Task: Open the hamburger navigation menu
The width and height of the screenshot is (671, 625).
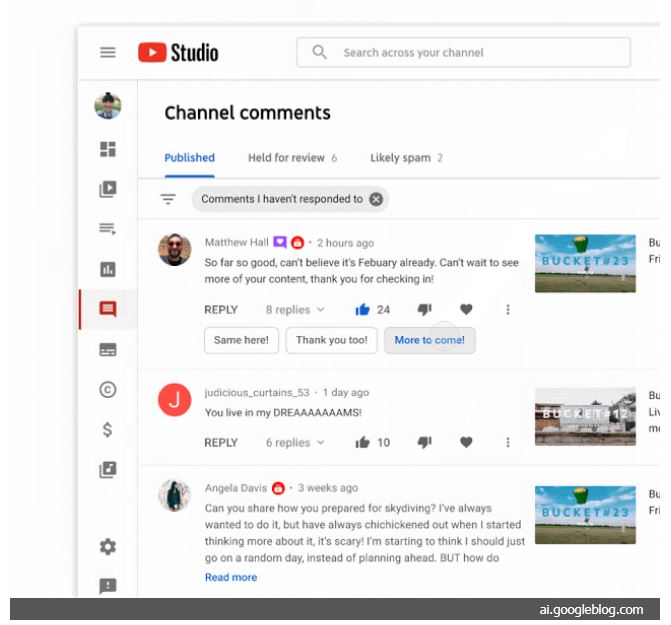Action: point(108,53)
